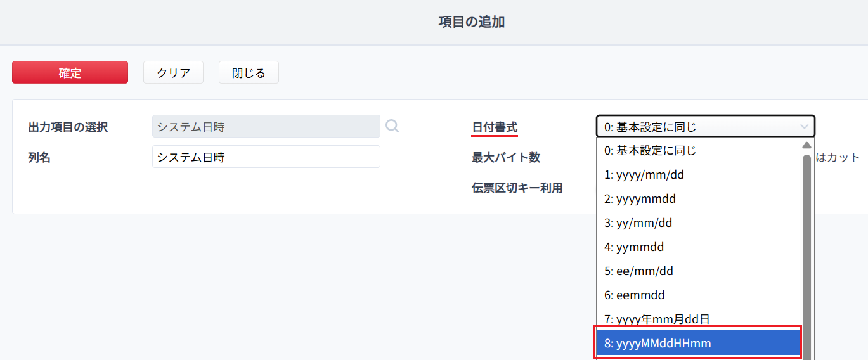This screenshot has height=360, width=868.
Task: Collapse the 日付書式 dropdown via its chevron
Action: (804, 127)
